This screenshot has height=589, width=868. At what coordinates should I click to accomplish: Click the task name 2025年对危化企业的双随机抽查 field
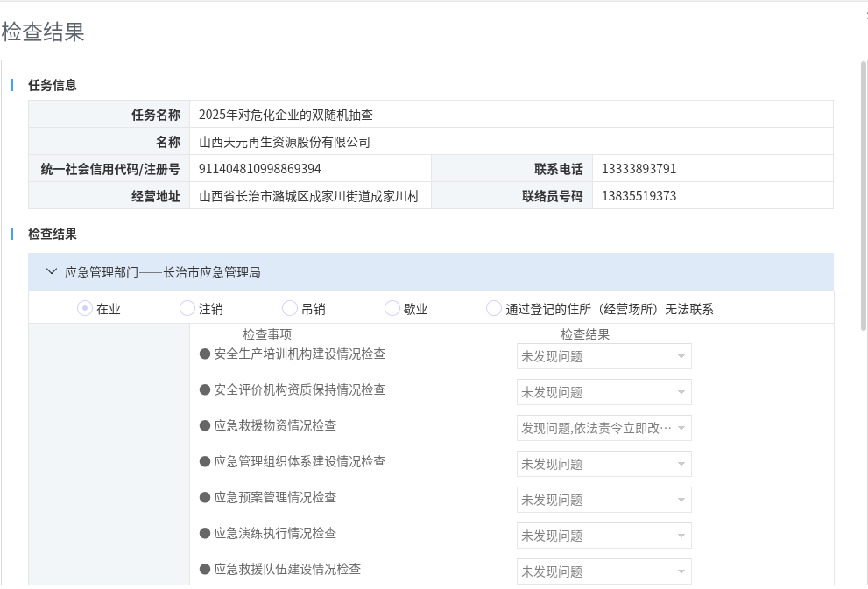click(286, 115)
